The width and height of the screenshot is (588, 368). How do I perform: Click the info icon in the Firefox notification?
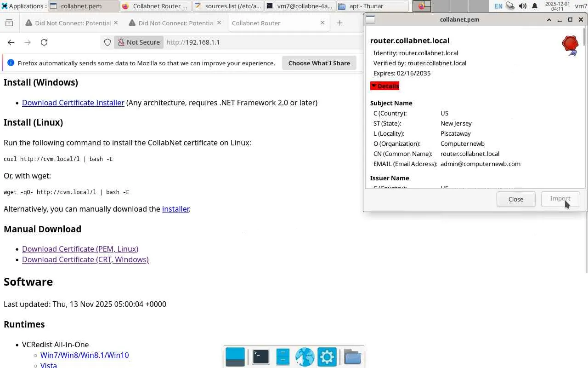11,63
